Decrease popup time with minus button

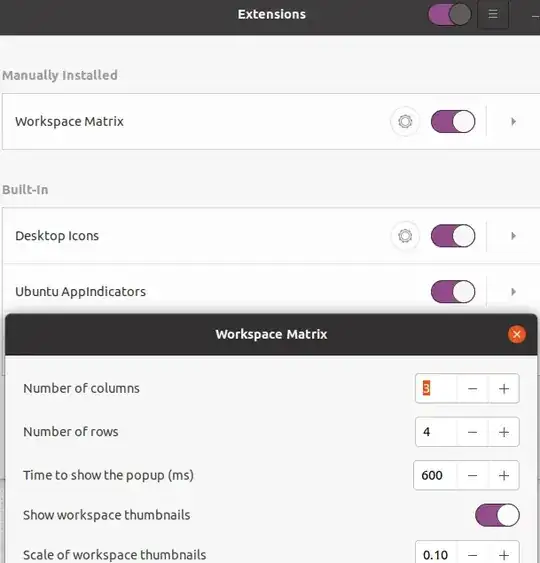[472, 475]
